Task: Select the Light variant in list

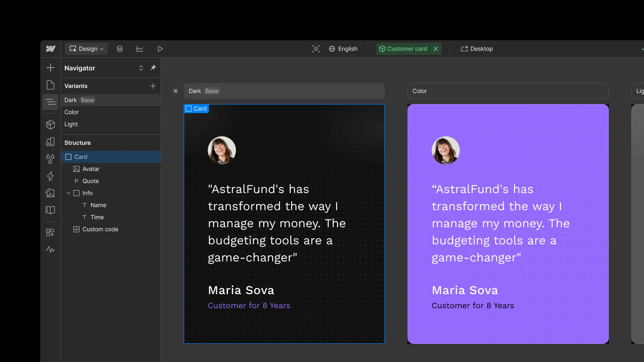Action: [x=111, y=124]
